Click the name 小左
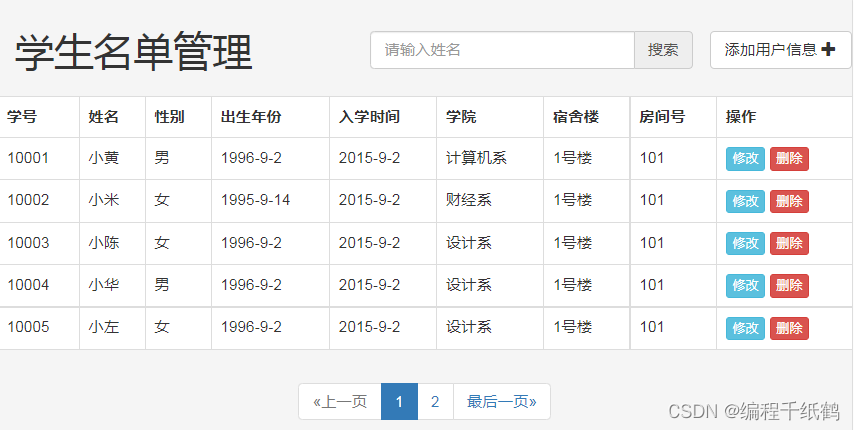The height and width of the screenshot is (430, 855). click(x=104, y=327)
